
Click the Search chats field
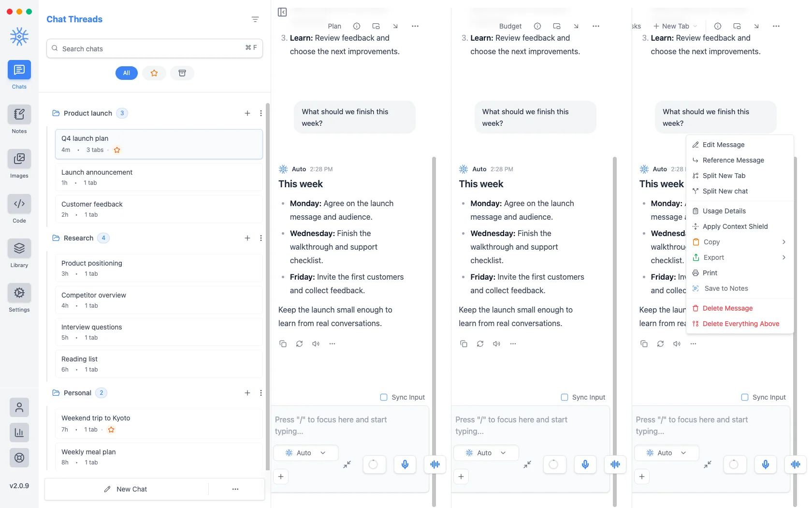click(155, 48)
